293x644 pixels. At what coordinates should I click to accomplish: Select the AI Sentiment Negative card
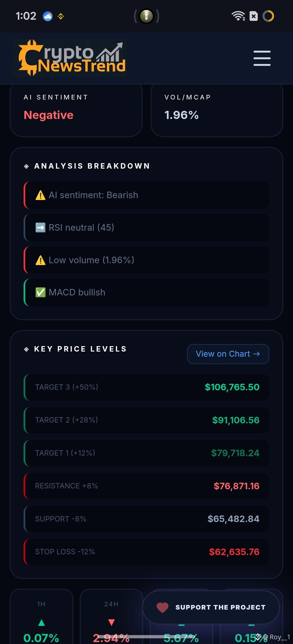click(76, 110)
